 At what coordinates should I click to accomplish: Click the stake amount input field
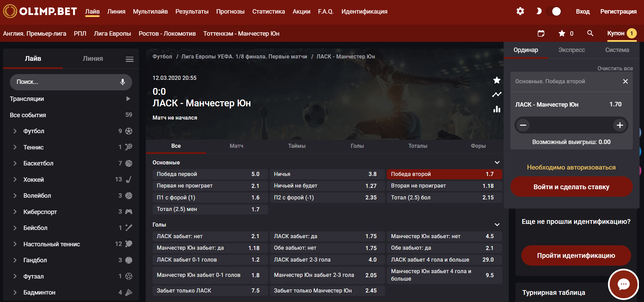571,125
